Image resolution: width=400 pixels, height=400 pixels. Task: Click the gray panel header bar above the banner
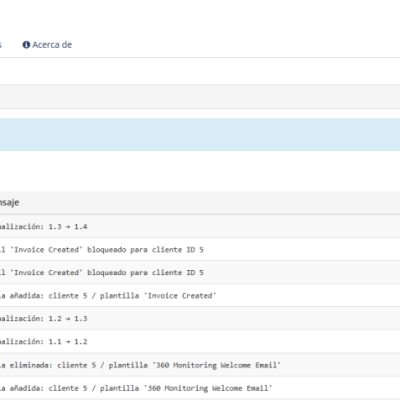[200, 96]
